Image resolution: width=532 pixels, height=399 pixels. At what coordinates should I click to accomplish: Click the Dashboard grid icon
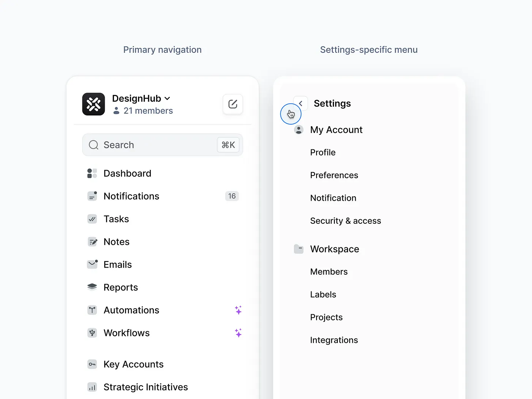pos(92,173)
